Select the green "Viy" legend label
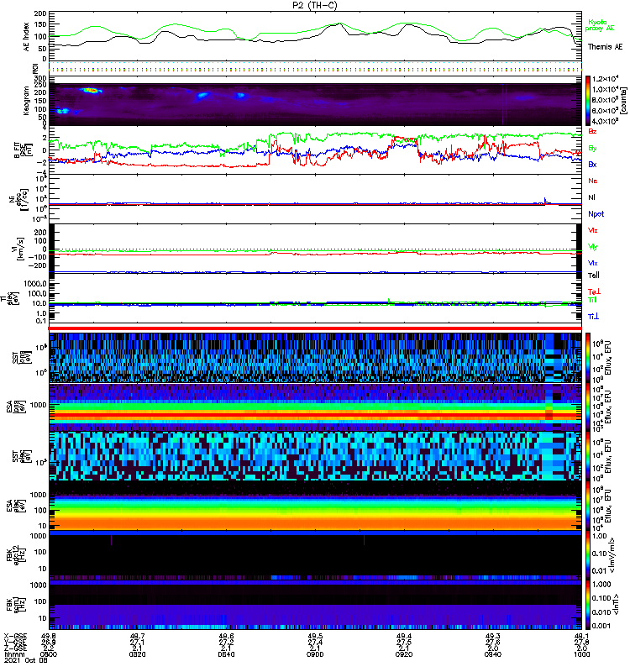Viewport: 630px width, 672px height. coord(592,247)
